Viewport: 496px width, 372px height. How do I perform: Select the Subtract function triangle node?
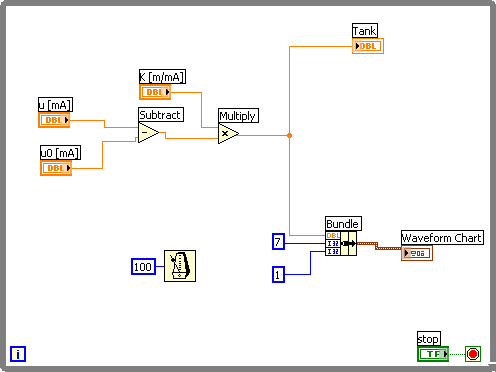pos(148,133)
